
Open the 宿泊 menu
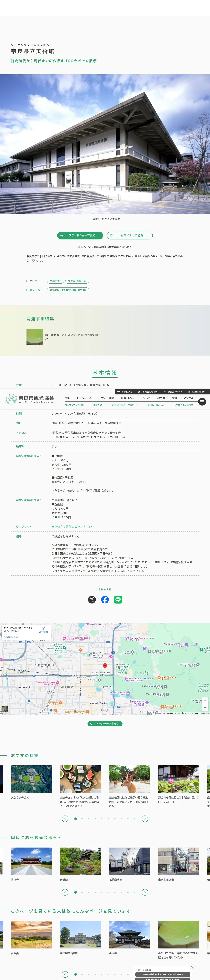coord(174,398)
